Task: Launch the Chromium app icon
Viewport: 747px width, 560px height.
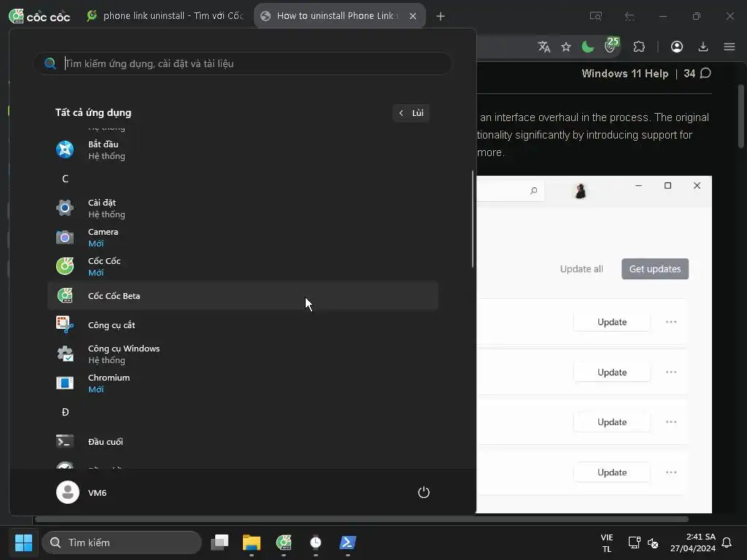Action: pos(65,383)
